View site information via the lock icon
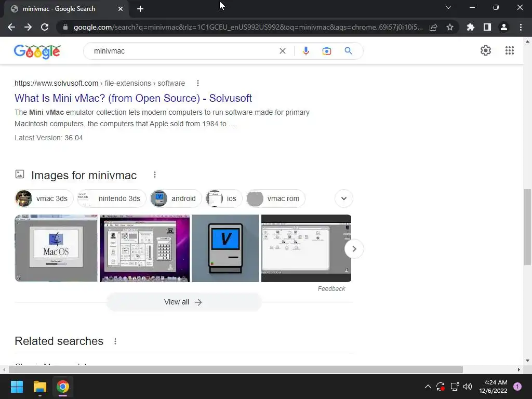532x399 pixels. pos(65,27)
